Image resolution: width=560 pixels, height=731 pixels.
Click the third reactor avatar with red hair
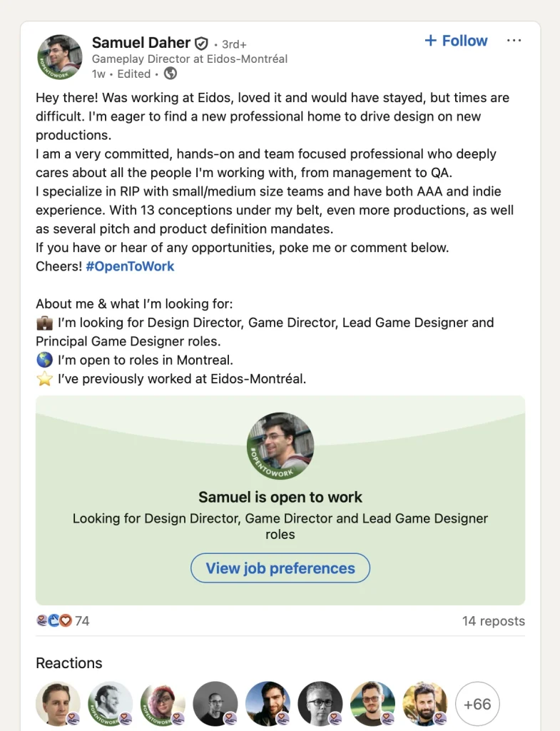[x=163, y=703]
